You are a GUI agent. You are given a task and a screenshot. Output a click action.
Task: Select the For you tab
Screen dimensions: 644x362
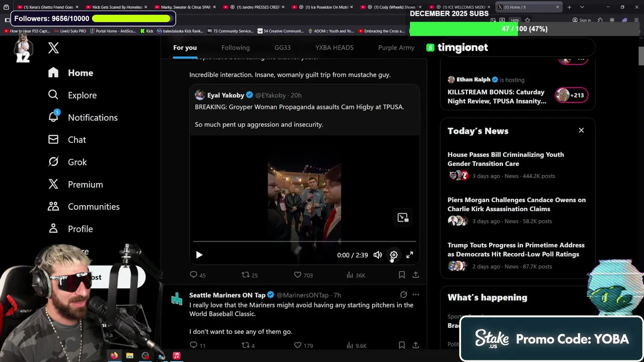pyautogui.click(x=185, y=48)
